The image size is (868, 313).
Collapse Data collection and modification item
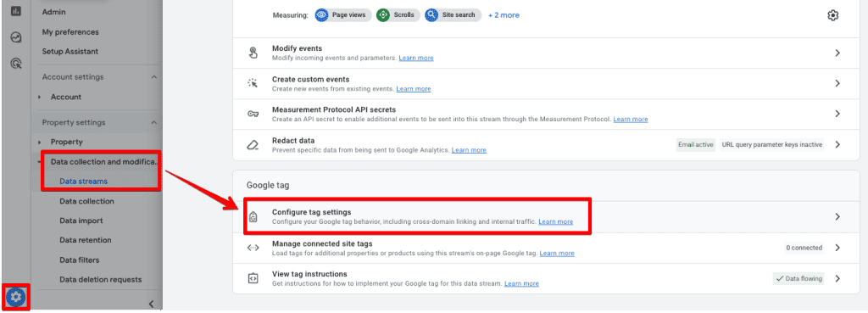pos(39,162)
